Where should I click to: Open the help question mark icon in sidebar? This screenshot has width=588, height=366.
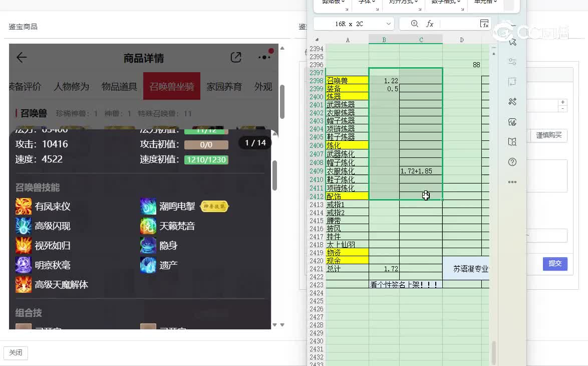512,162
